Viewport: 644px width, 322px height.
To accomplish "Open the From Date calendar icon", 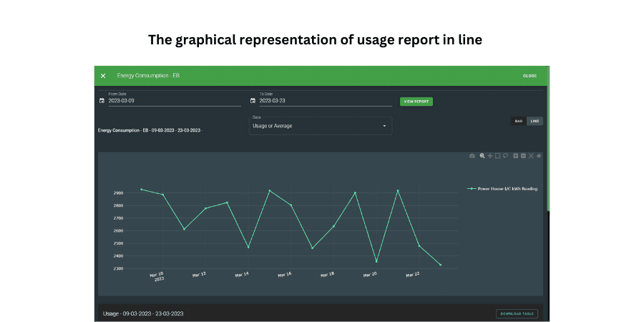I will tap(102, 101).
